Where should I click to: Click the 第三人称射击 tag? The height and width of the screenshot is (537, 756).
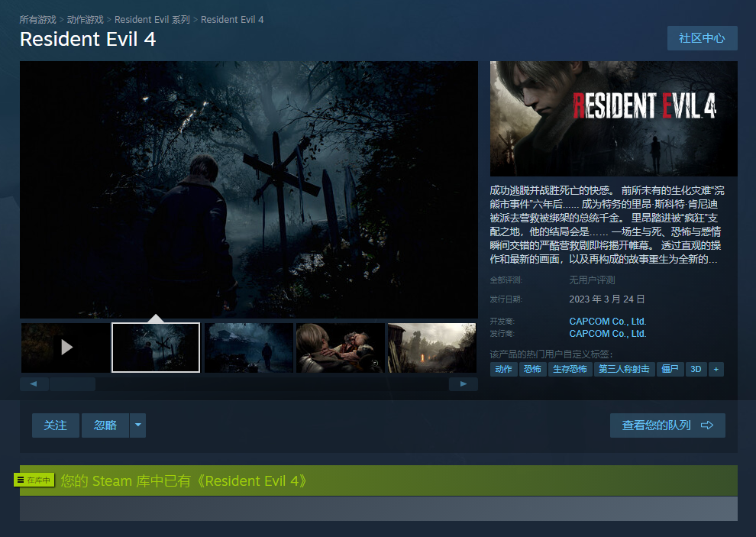click(625, 369)
